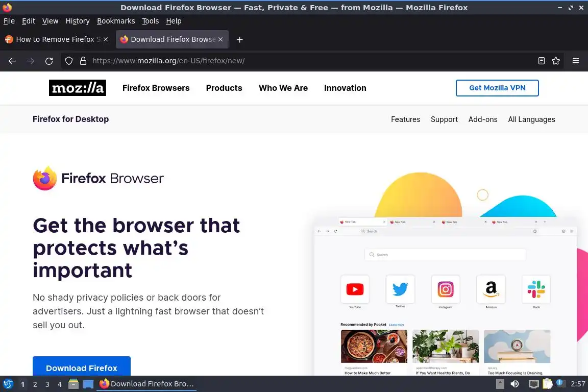The width and height of the screenshot is (588, 392).
Task: Open a new tab with plus button
Action: 239,39
